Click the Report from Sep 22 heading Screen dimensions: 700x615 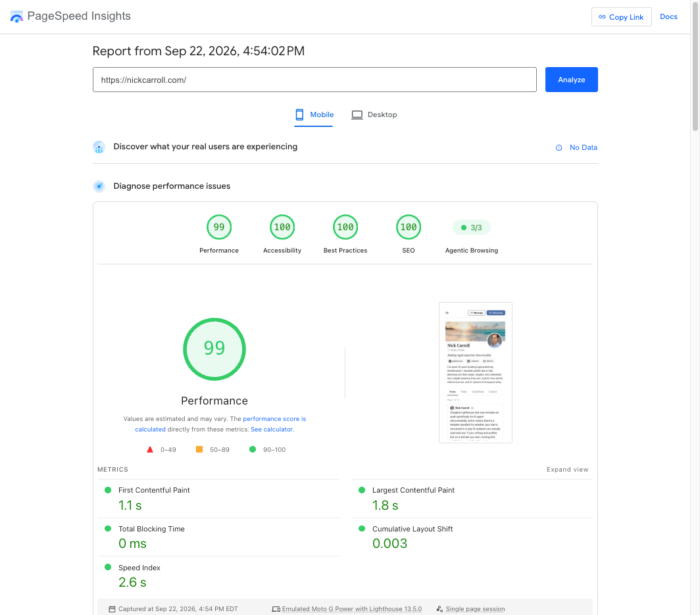pos(198,51)
